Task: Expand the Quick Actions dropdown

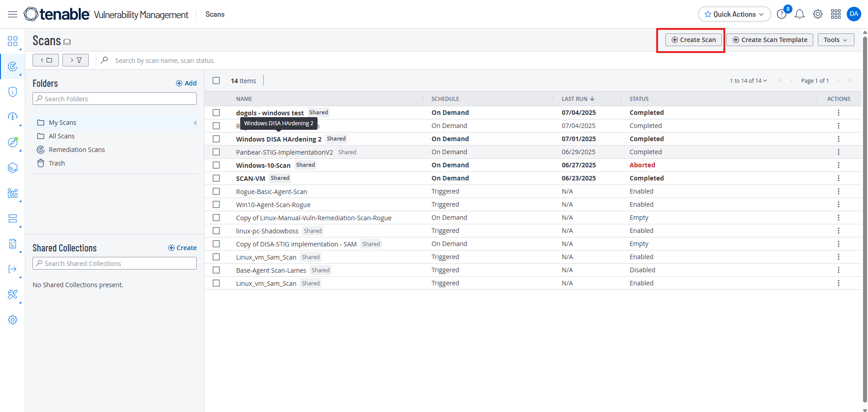Action: pyautogui.click(x=734, y=14)
